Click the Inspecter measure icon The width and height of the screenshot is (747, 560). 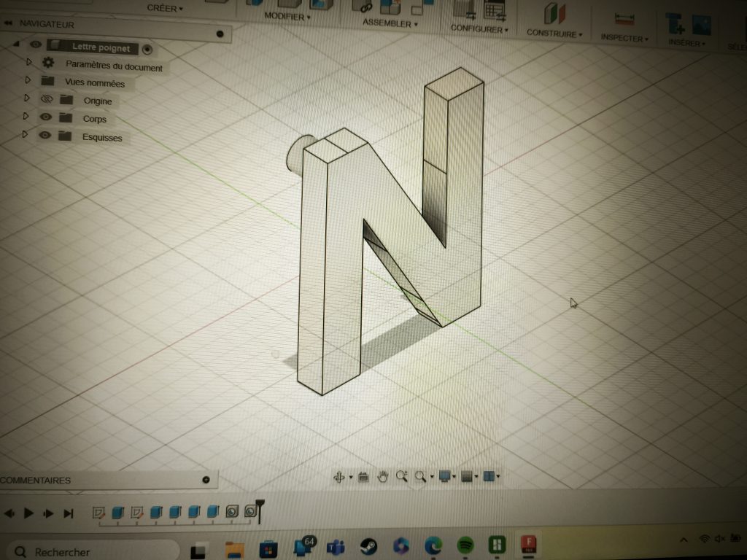pos(624,19)
